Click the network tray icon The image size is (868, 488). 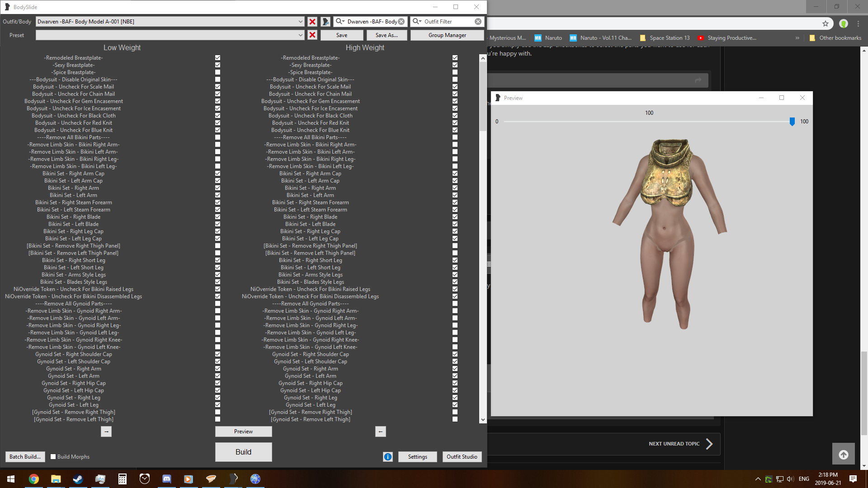[x=779, y=479]
